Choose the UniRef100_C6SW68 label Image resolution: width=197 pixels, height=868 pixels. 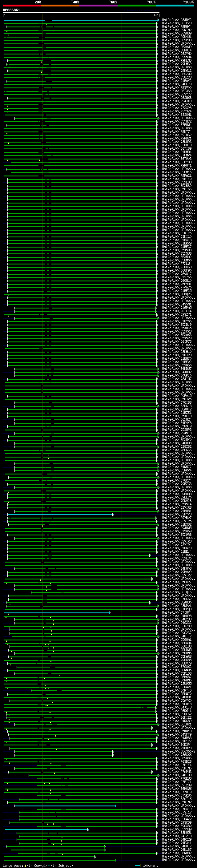(x=177, y=98)
